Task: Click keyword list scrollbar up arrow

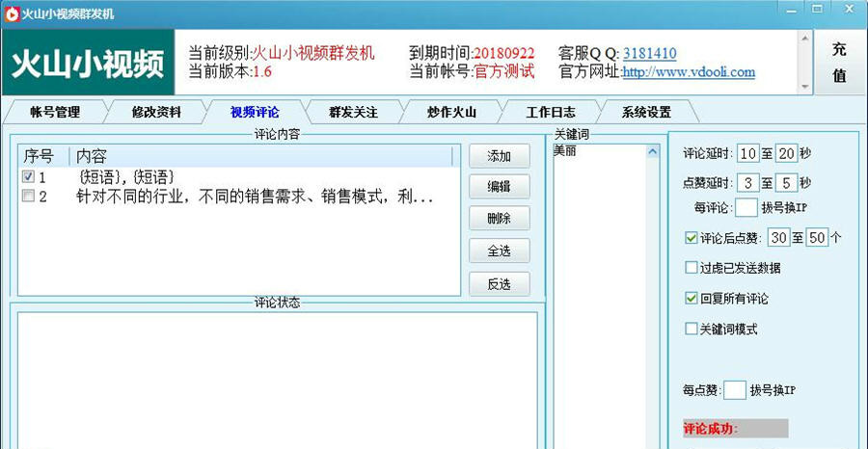Action: click(x=653, y=151)
